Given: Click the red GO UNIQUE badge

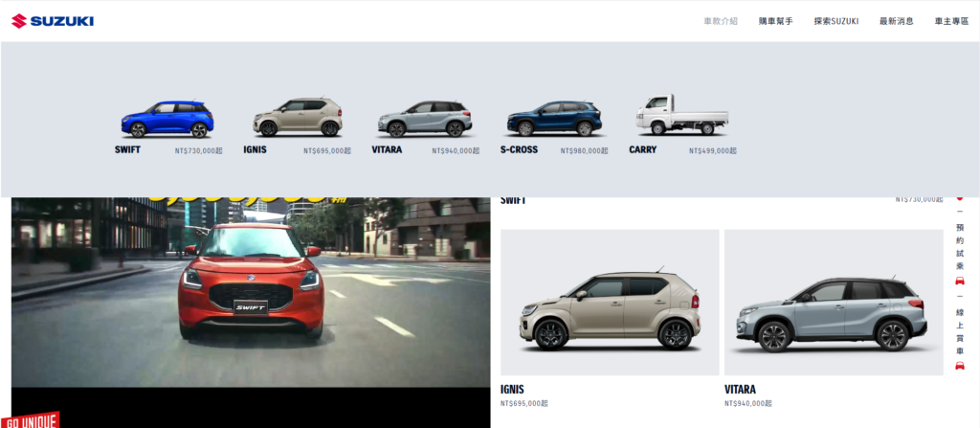Looking at the screenshot, I should pyautogui.click(x=30, y=420).
